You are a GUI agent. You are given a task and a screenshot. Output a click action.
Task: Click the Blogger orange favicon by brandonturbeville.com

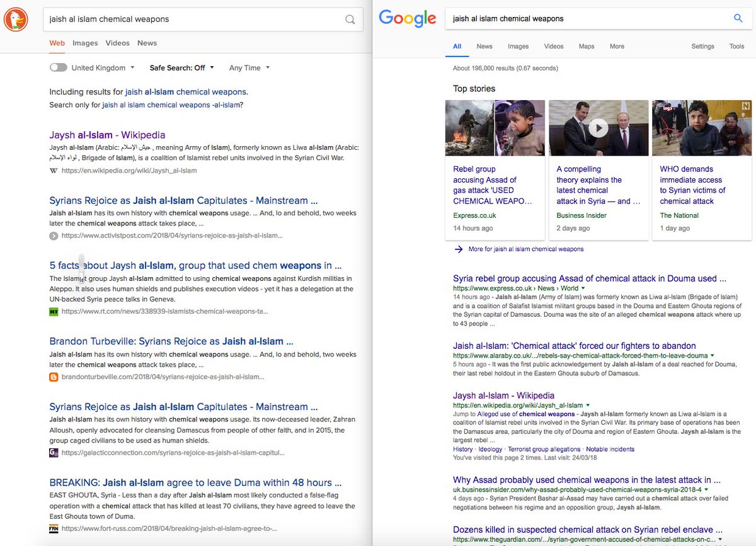(x=54, y=377)
